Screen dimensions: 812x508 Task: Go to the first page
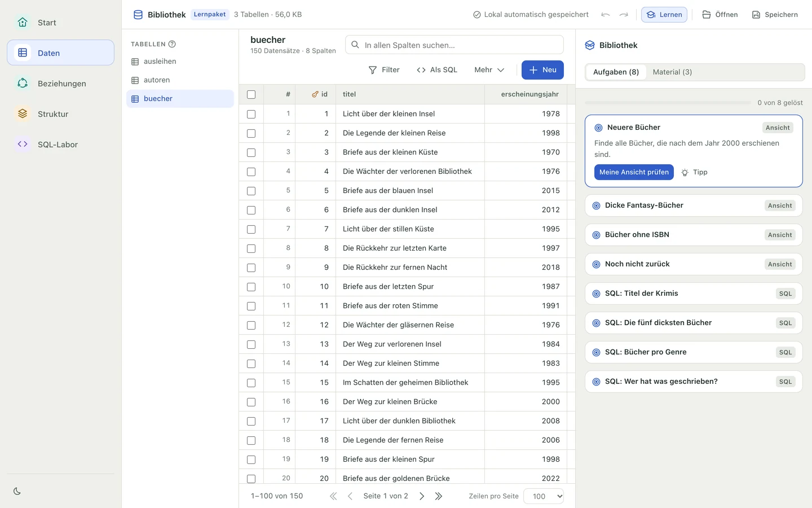(x=333, y=496)
